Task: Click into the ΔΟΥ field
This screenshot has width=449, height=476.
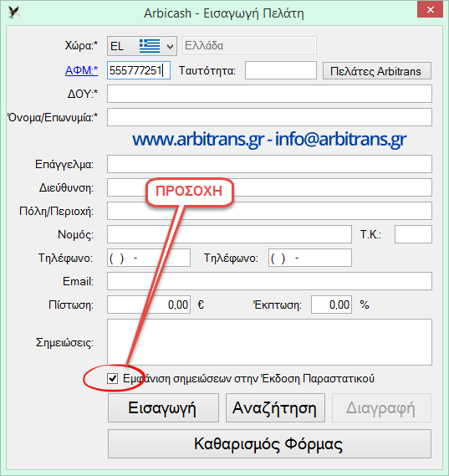Action: tap(269, 94)
